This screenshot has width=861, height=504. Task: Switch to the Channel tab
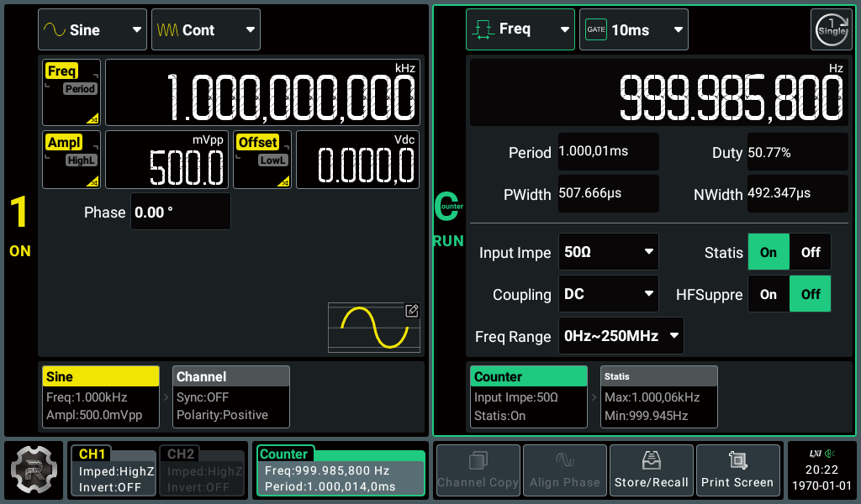230,375
